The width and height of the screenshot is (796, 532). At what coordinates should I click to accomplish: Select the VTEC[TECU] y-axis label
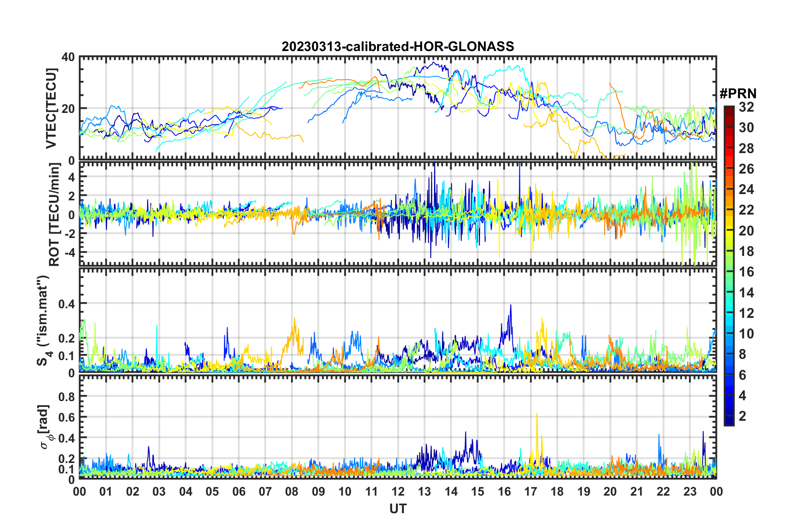(51, 109)
